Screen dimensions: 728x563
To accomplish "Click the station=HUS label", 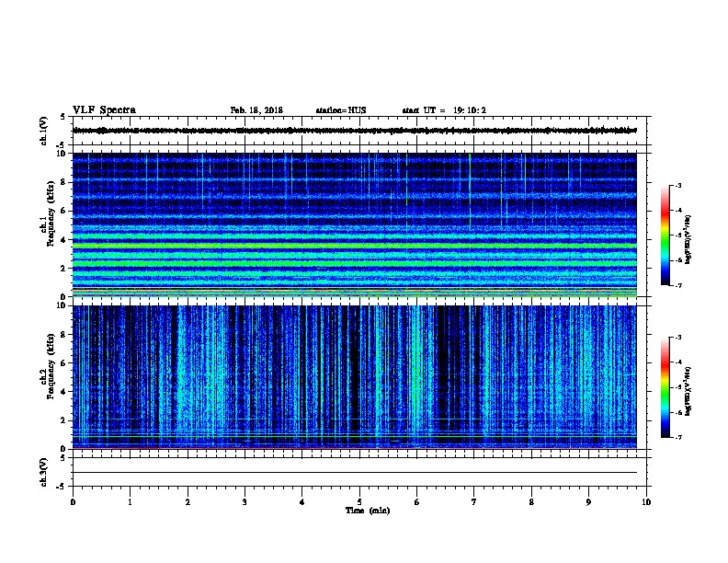I will coord(341,110).
